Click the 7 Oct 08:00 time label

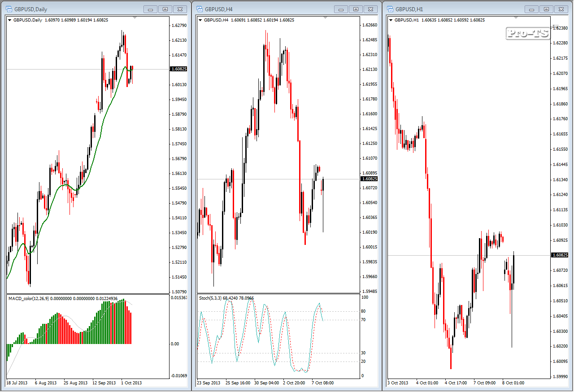click(x=323, y=383)
